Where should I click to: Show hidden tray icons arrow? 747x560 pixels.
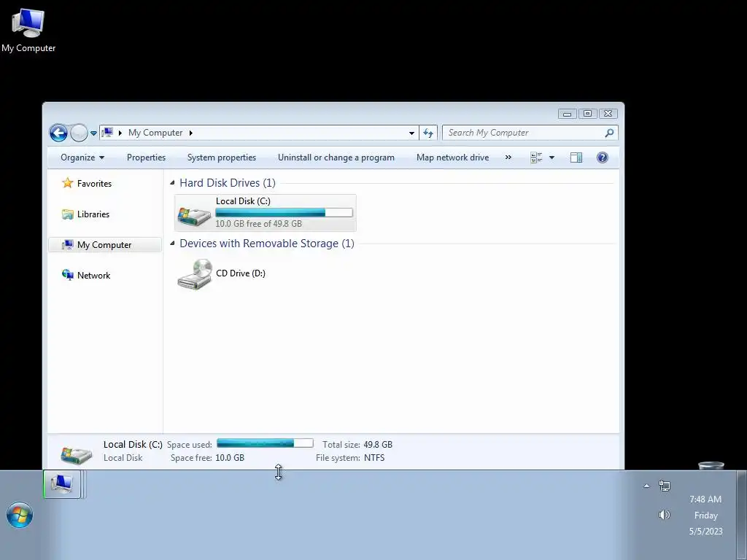coord(646,486)
